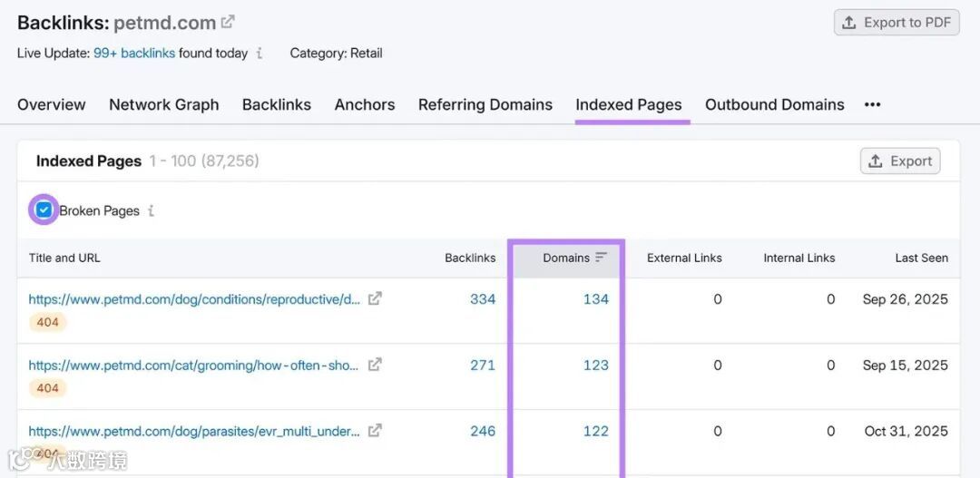Sort by the Backlinks column header
This screenshot has height=478, width=980.
470,259
